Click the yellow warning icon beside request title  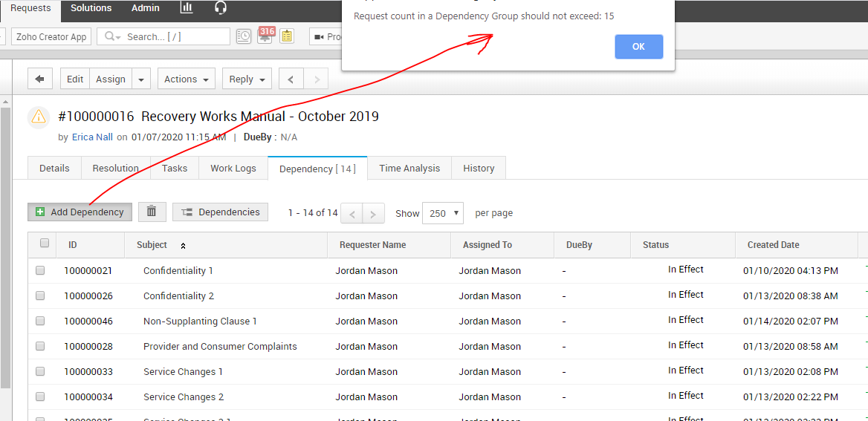38,117
